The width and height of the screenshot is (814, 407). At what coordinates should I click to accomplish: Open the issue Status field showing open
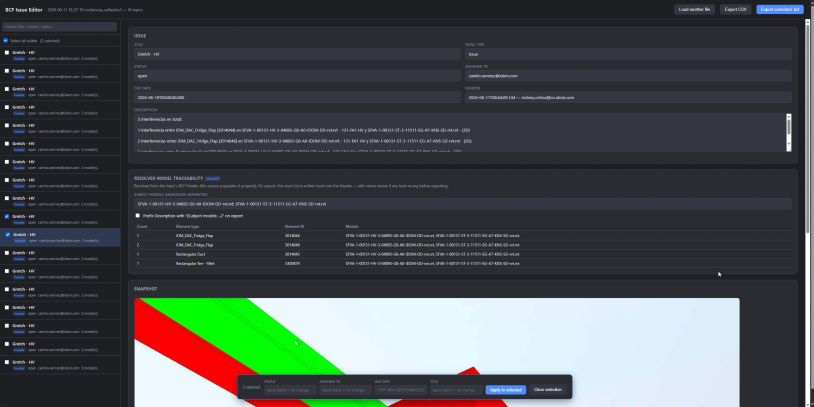pyautogui.click(x=297, y=76)
